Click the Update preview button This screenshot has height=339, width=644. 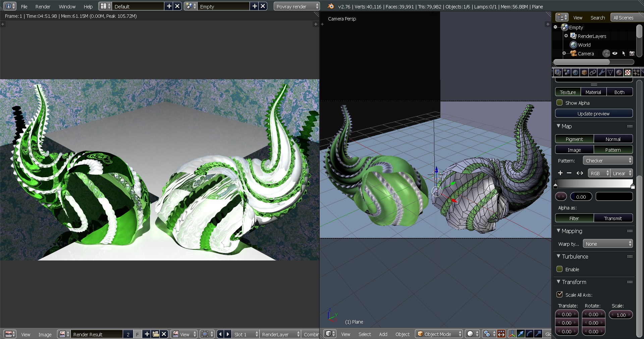tap(593, 113)
